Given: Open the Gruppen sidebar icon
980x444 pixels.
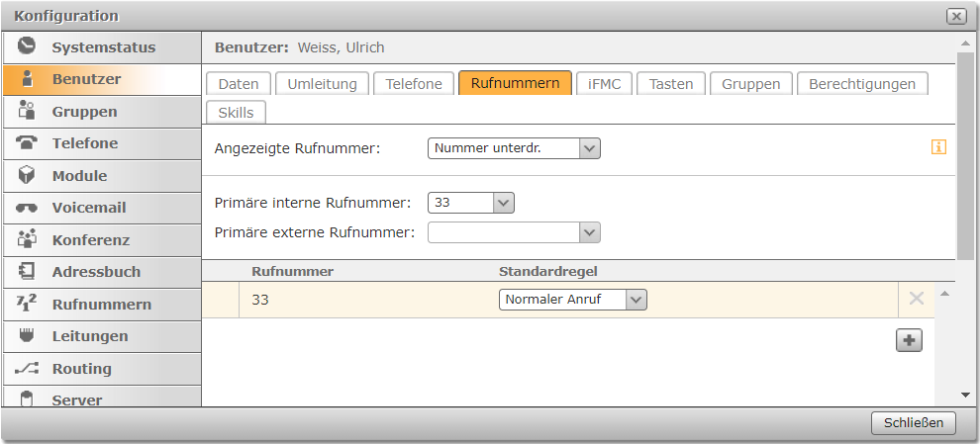Looking at the screenshot, I should [x=28, y=111].
